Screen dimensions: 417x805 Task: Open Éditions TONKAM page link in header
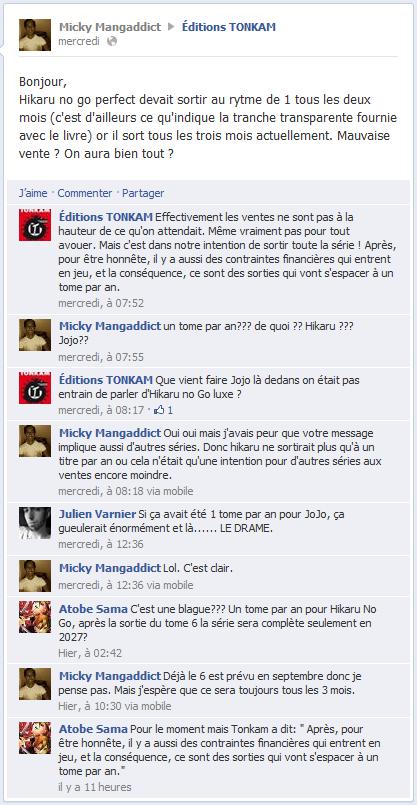[x=229, y=27]
